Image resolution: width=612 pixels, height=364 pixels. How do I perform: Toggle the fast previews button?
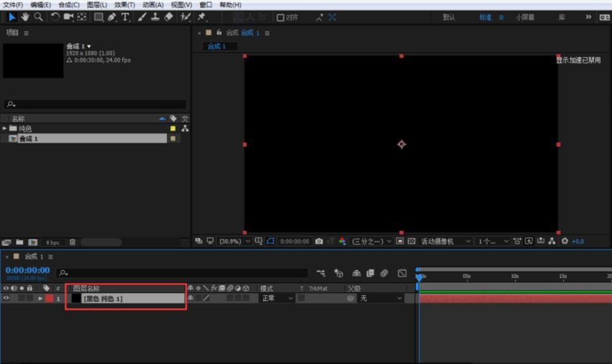click(x=529, y=241)
